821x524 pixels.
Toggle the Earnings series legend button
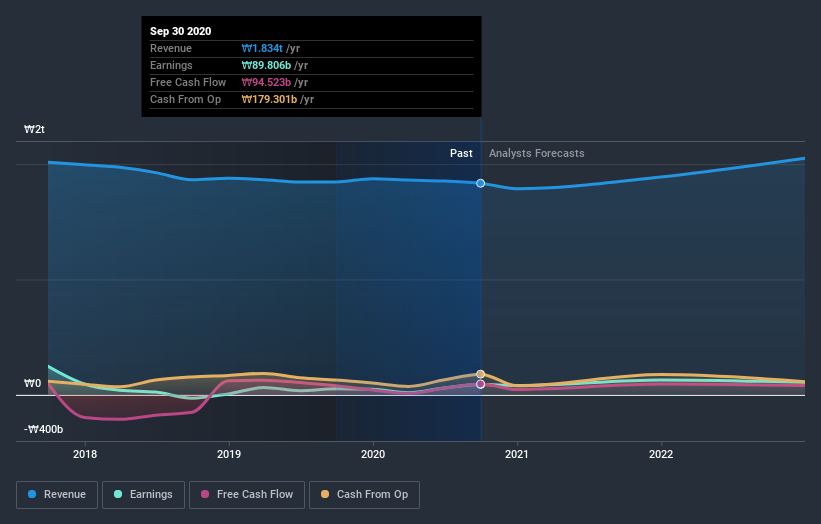point(143,495)
